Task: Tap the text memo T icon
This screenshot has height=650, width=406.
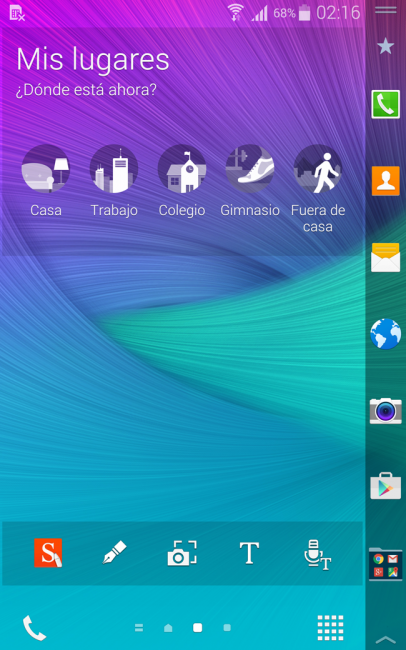Action: pos(249,553)
